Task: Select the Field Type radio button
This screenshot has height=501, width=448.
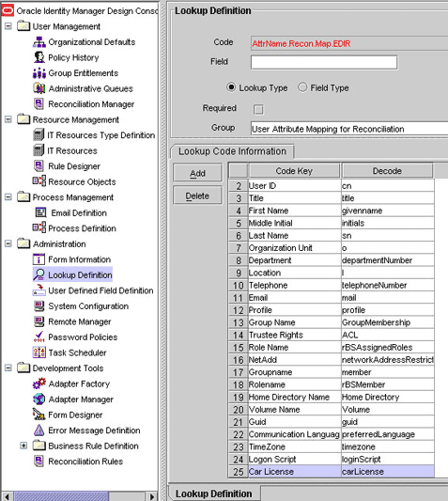Action: click(302, 87)
